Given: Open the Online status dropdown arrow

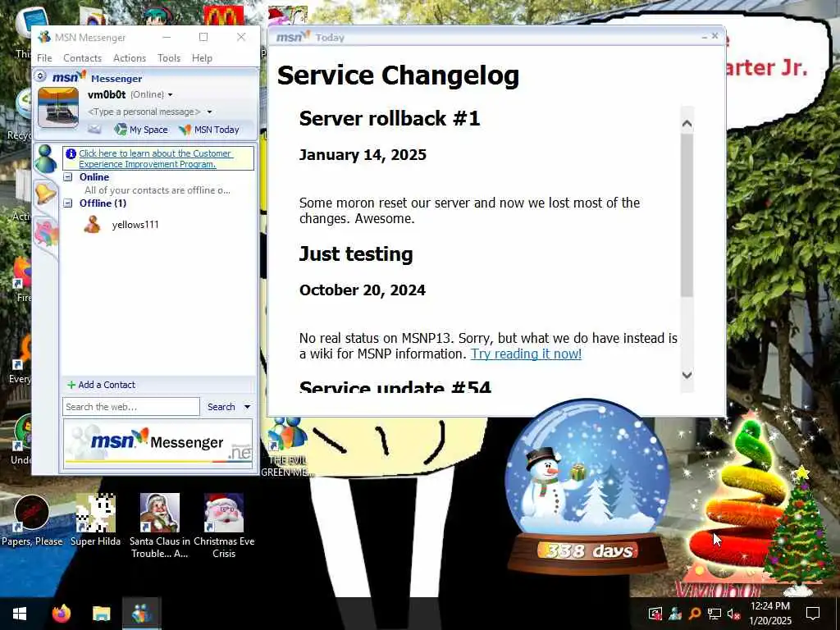Looking at the screenshot, I should (x=171, y=95).
